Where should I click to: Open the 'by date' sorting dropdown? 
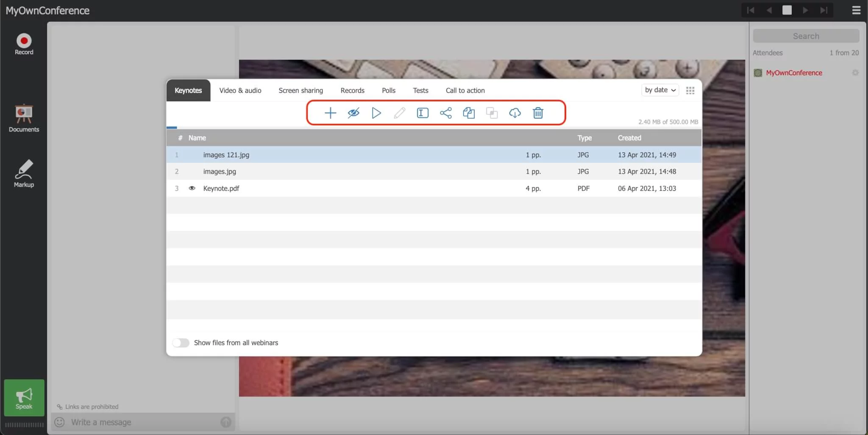click(659, 90)
